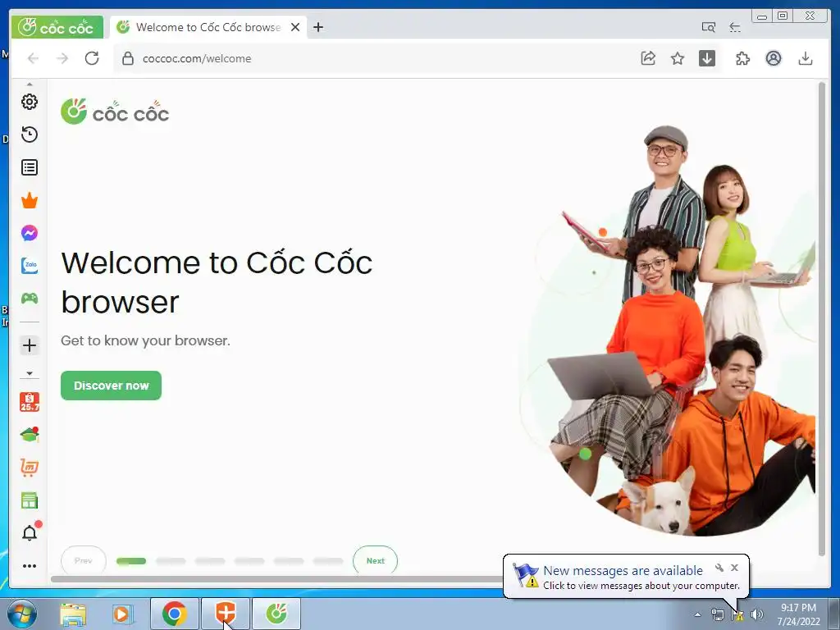
Task: Bookmark this page with the star
Action: [x=678, y=58]
